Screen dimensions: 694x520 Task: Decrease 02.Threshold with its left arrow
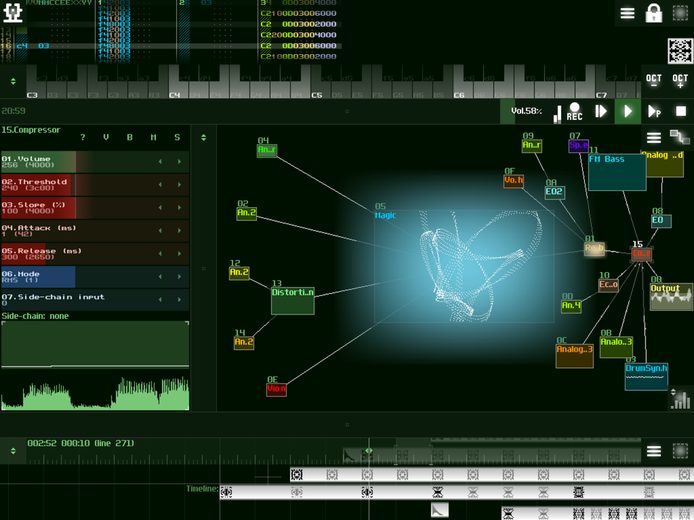160,185
